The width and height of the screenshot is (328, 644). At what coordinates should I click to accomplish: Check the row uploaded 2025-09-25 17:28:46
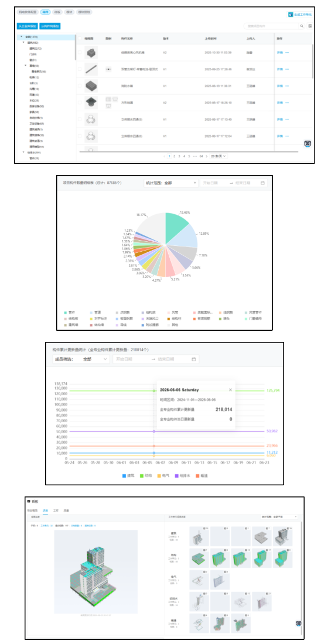(80, 69)
